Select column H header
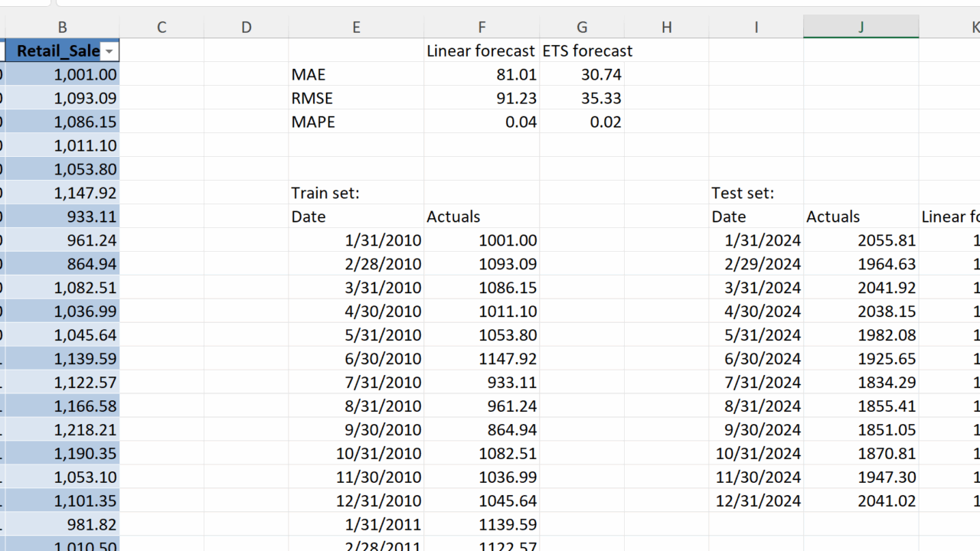 click(666, 28)
